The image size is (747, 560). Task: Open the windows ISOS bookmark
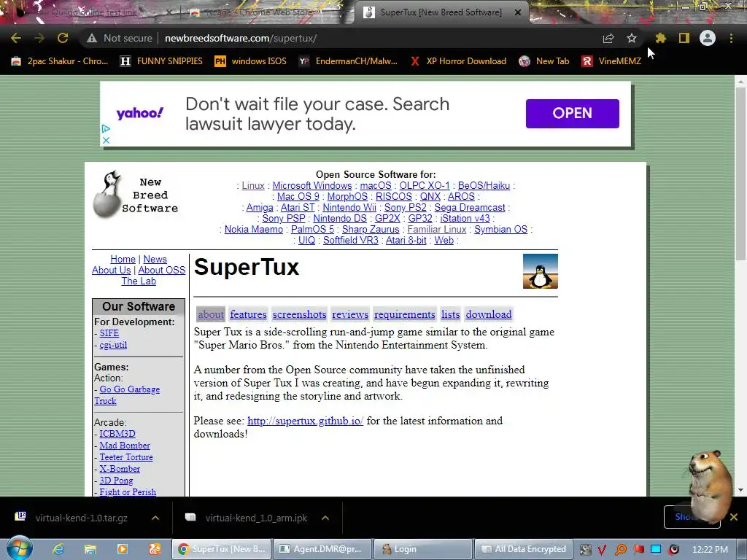pyautogui.click(x=251, y=61)
